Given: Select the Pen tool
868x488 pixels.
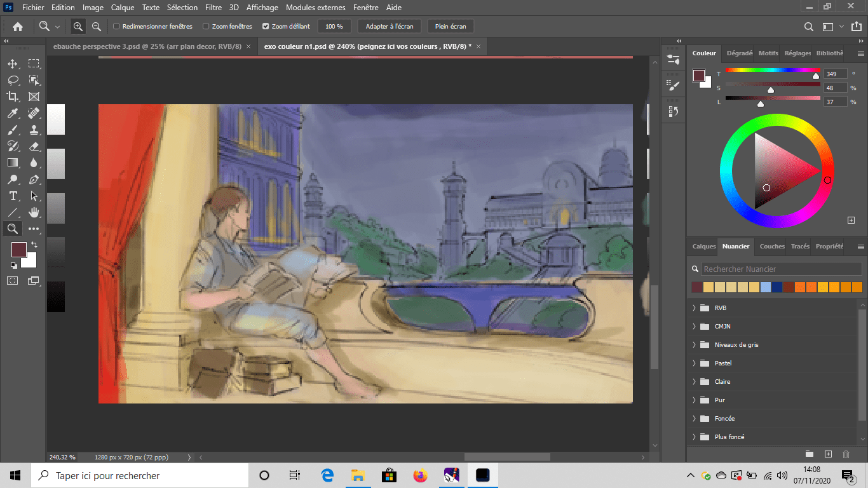Looking at the screenshot, I should [x=34, y=179].
